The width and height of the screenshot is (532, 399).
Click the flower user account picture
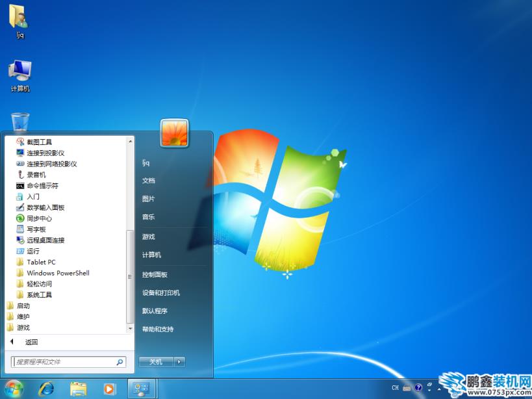pyautogui.click(x=174, y=133)
